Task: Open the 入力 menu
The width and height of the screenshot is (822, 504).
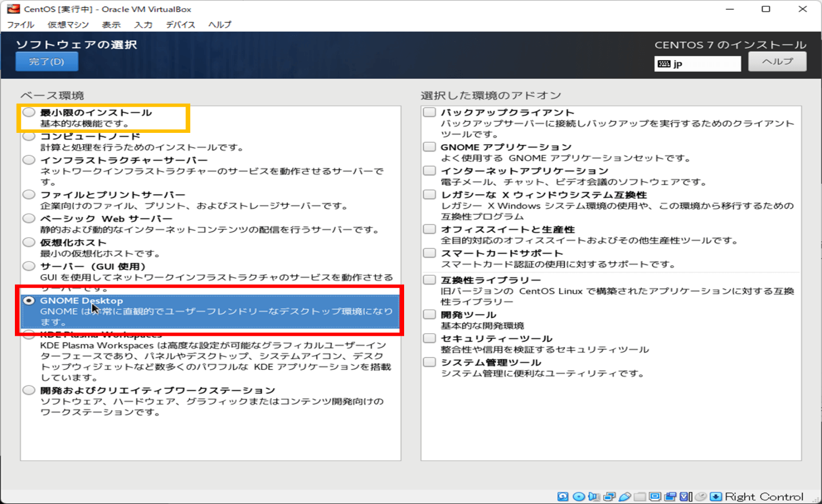Action: (143, 25)
